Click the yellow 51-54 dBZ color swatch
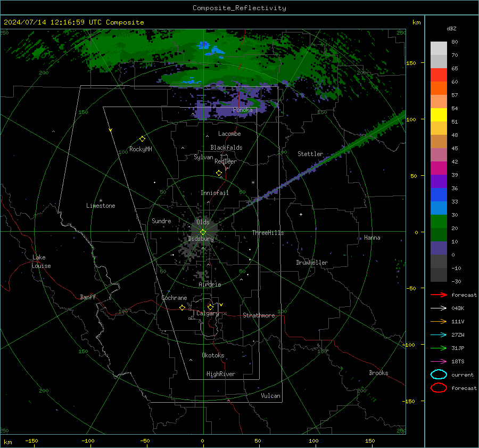Image resolution: width=479 pixels, height=448 pixels. point(439,115)
